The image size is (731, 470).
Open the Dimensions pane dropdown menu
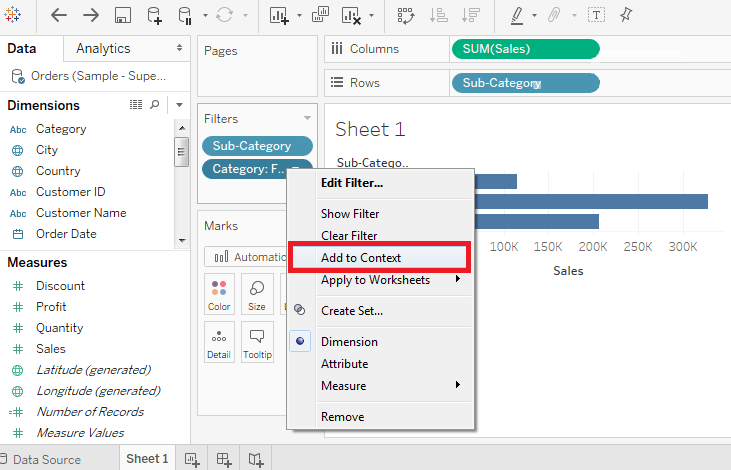pos(179,105)
